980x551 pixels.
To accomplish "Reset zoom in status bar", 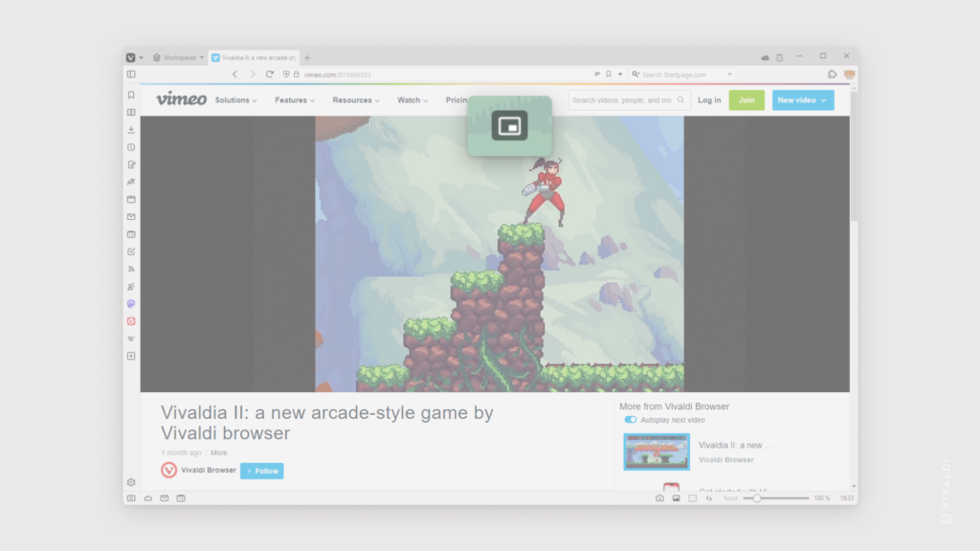I will tap(730, 498).
